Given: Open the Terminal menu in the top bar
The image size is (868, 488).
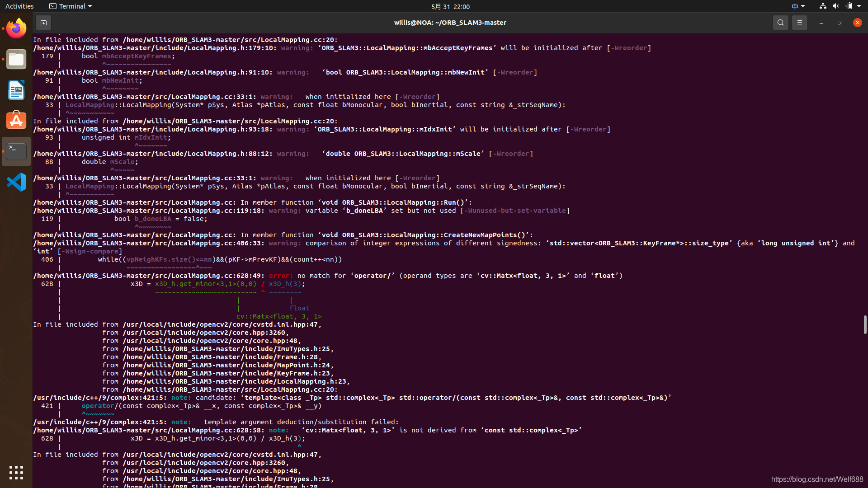Looking at the screenshot, I should (x=70, y=6).
